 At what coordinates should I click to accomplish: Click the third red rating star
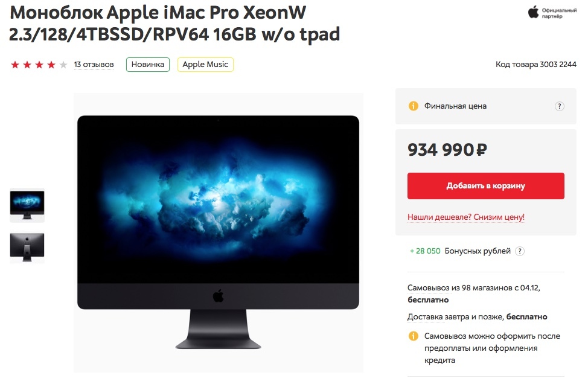(39, 65)
